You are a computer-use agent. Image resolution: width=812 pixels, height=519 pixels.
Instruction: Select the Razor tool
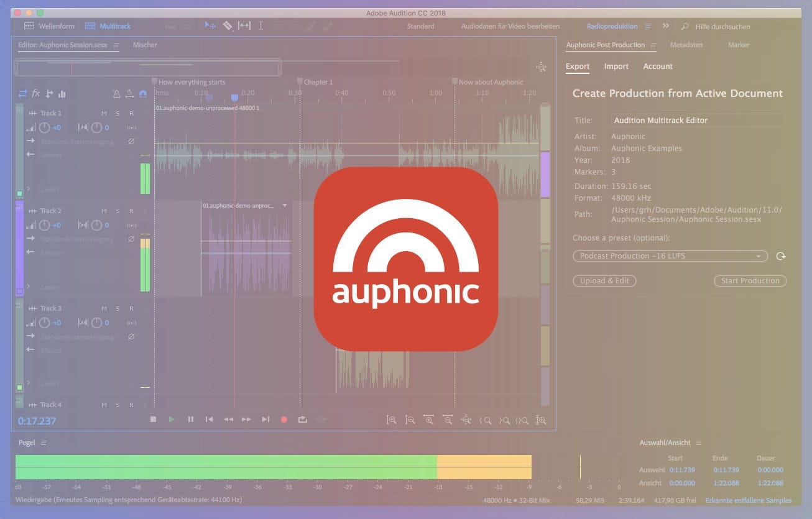228,25
